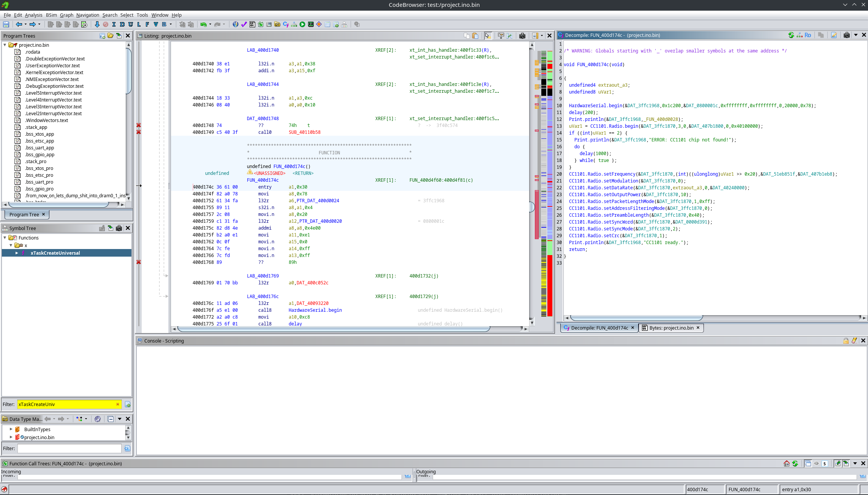Open the function graph icon in Decompile toolbar
The height and width of the screenshot is (495, 868).
click(x=799, y=36)
